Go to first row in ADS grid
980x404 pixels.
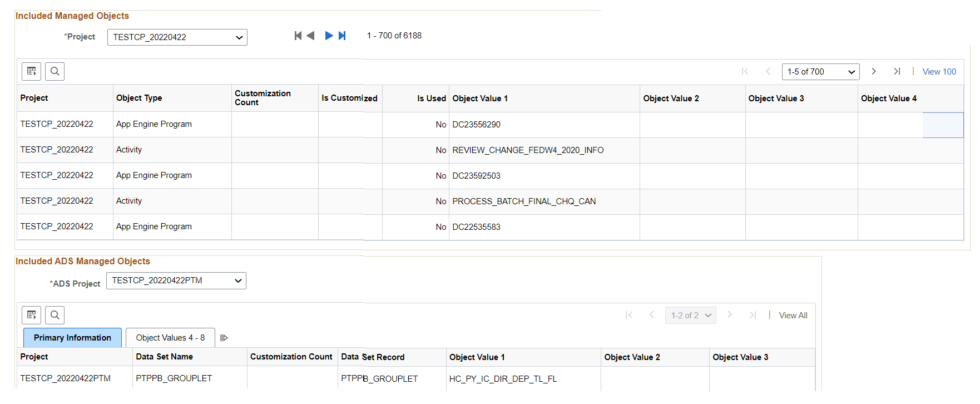(629, 315)
